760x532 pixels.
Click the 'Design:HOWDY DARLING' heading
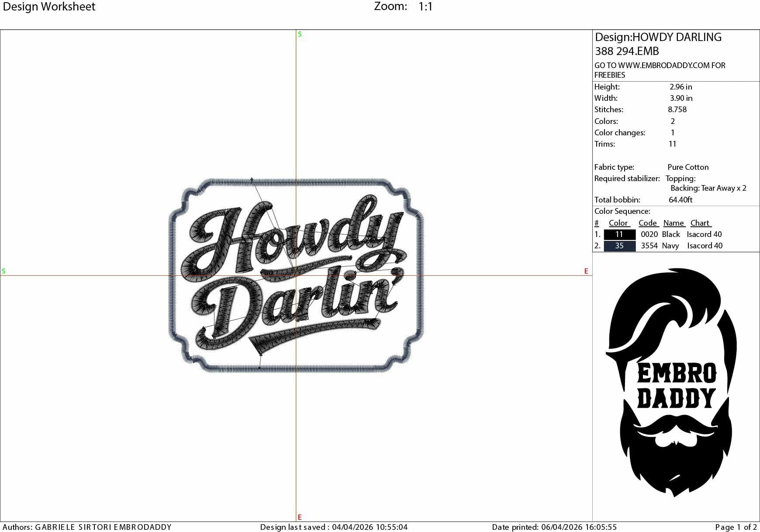(658, 37)
